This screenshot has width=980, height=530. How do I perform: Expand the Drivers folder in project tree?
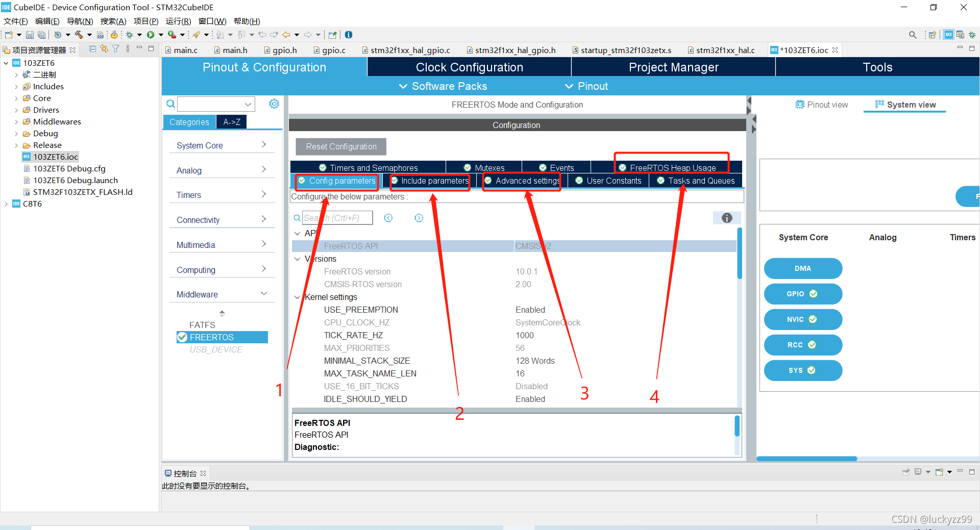(16, 110)
